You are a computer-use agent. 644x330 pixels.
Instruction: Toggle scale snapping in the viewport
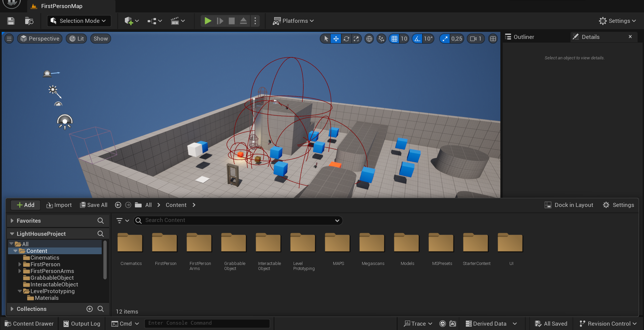(x=445, y=39)
